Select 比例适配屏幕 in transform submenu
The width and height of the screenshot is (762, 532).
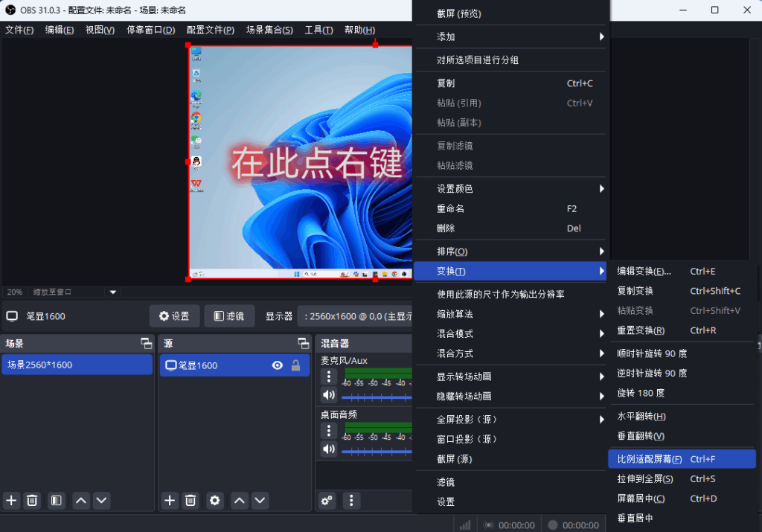[682, 459]
